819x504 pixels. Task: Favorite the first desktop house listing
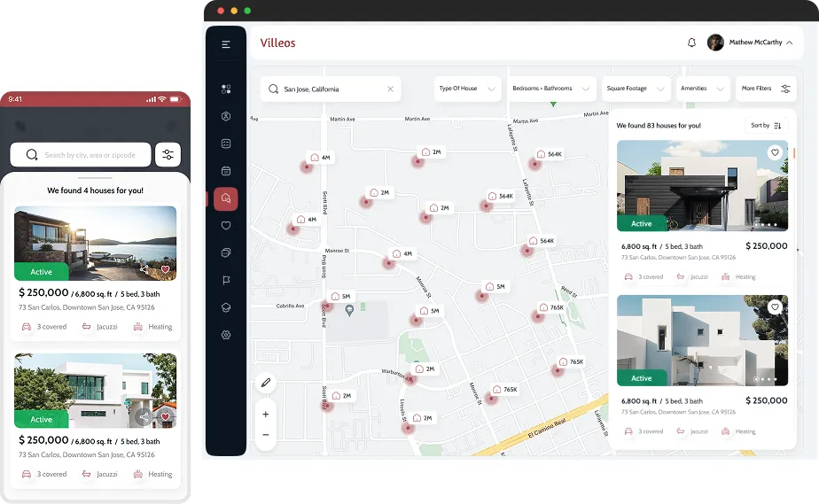point(775,152)
